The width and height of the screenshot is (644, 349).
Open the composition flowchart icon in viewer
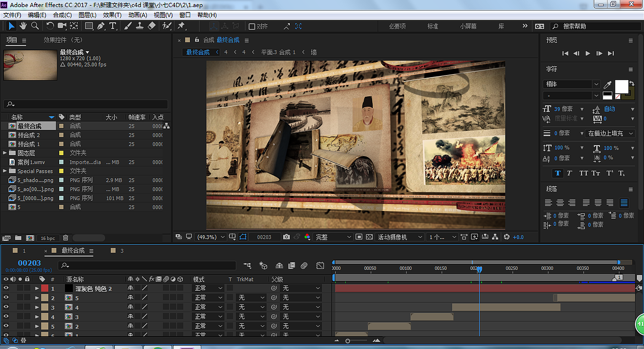click(496, 237)
